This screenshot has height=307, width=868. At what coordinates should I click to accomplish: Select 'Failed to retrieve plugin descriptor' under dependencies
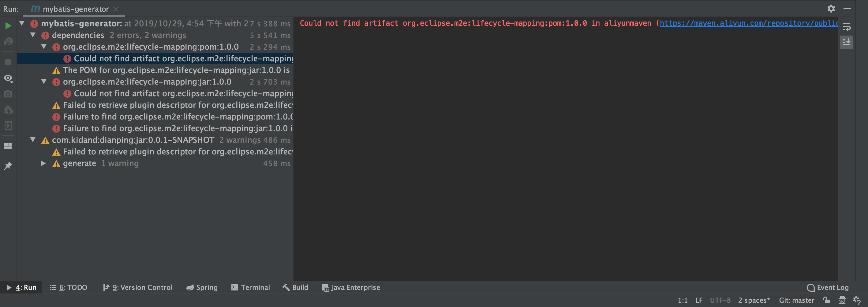click(x=155, y=105)
